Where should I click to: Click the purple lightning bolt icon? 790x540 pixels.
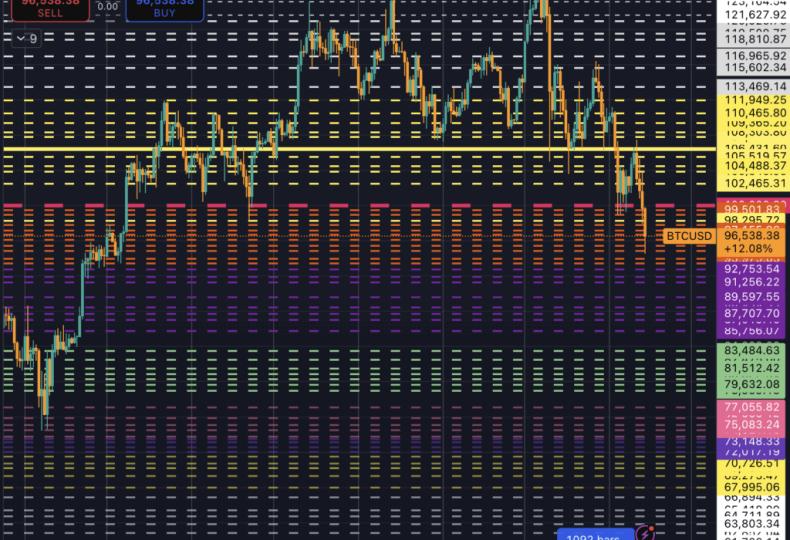[645, 533]
